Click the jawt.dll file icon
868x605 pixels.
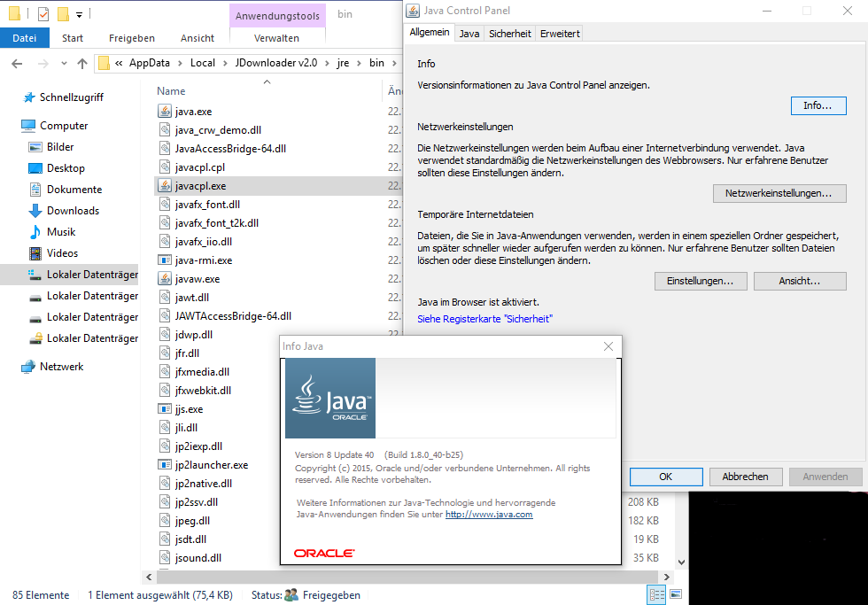pos(165,298)
